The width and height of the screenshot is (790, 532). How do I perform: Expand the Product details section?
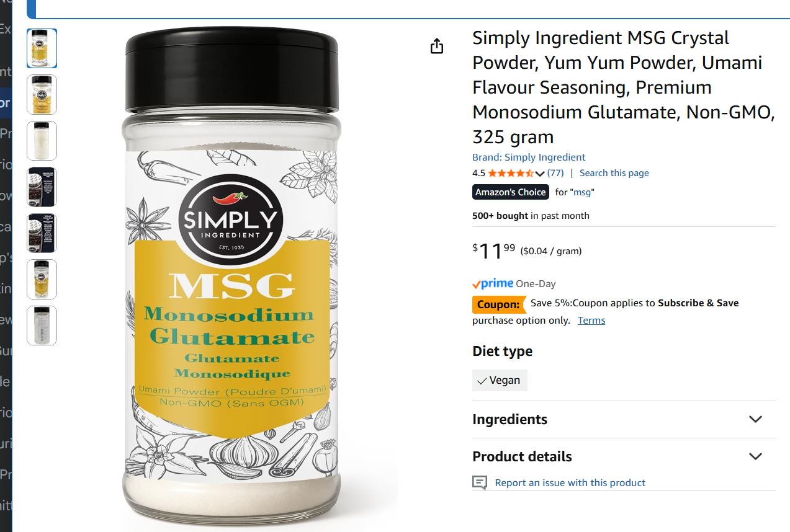(x=624, y=456)
